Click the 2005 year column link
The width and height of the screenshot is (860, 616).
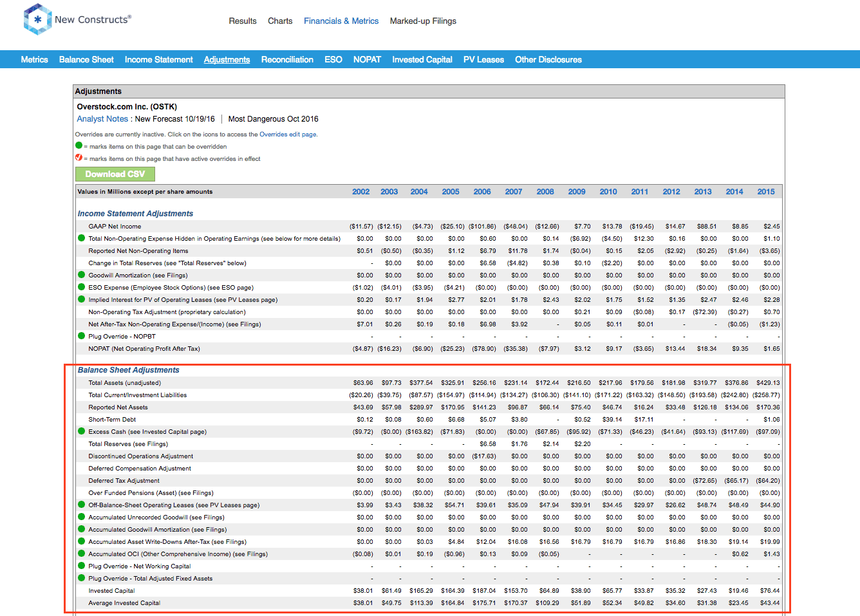pyautogui.click(x=451, y=192)
